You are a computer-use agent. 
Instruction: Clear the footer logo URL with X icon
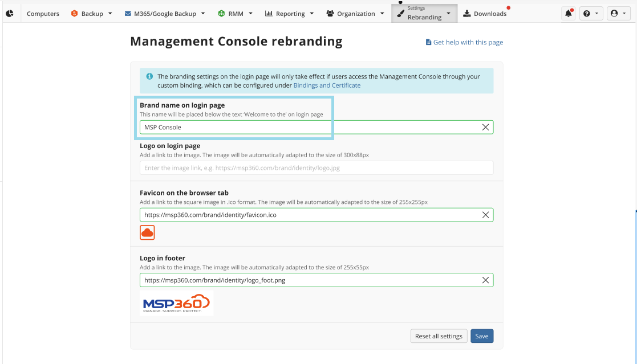(x=485, y=280)
